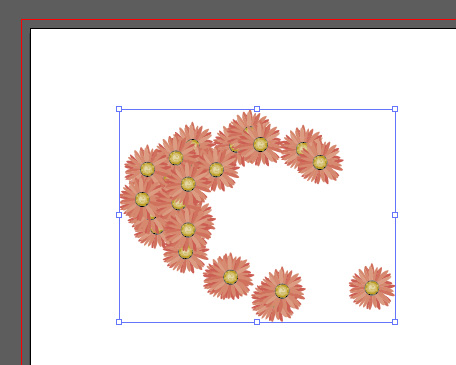Screen dimensions: 456x365
Task: Click the bottom-center bounding box handle
Action: click(257, 322)
